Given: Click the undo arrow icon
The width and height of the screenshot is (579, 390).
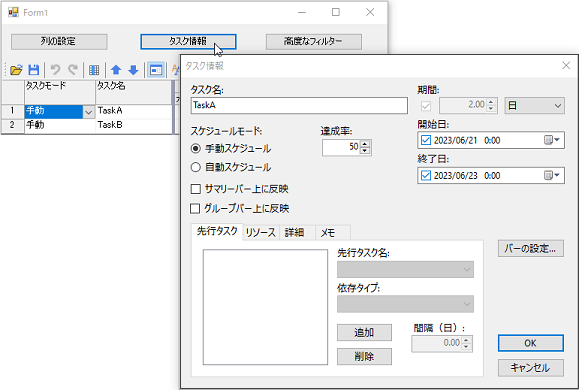Looking at the screenshot, I should (55, 70).
